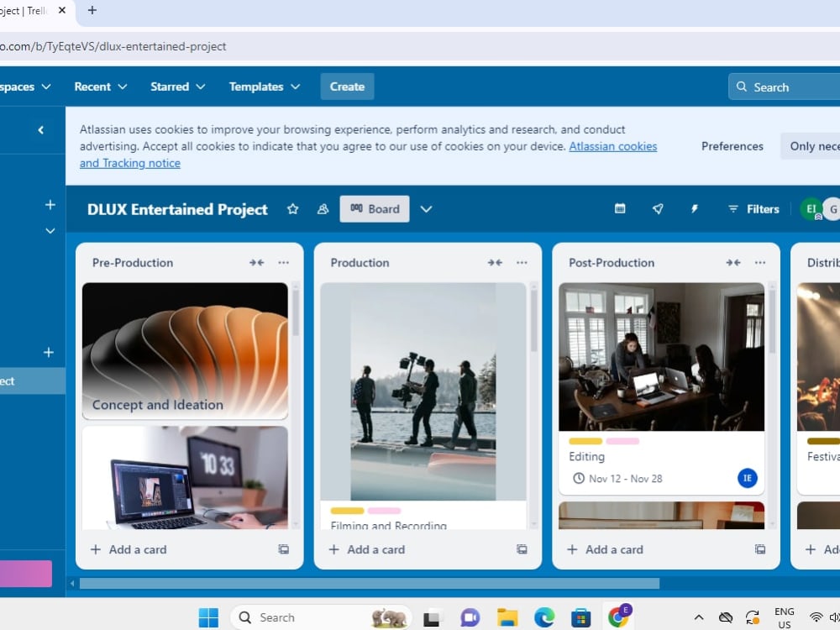Click the G member avatar
Image resolution: width=840 pixels, height=630 pixels.
(832, 209)
